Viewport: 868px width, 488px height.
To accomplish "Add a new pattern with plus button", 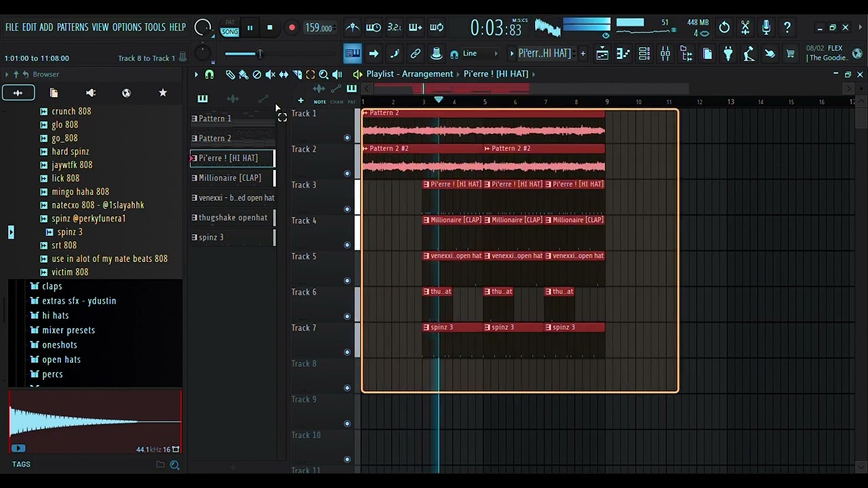I will 583,54.
